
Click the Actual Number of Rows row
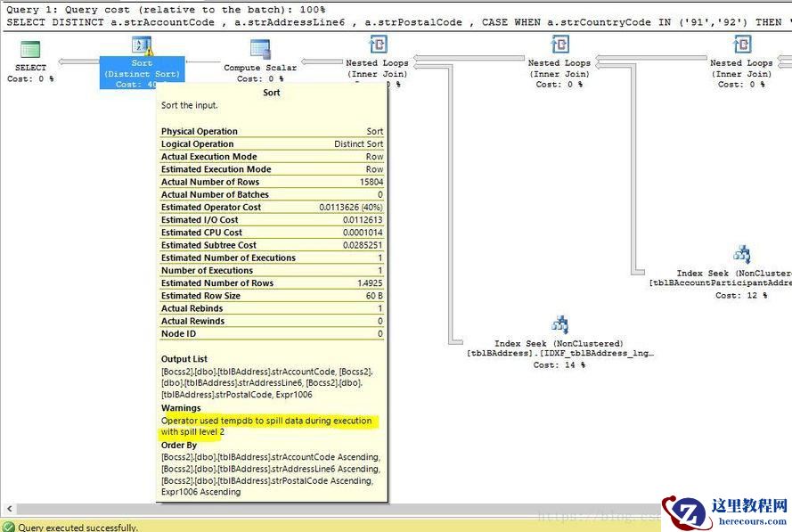point(272,182)
